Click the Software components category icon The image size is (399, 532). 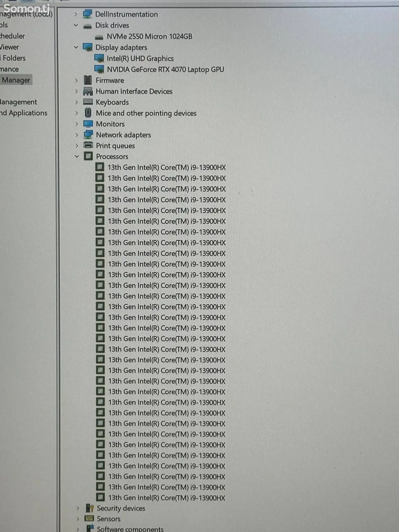tap(90, 528)
